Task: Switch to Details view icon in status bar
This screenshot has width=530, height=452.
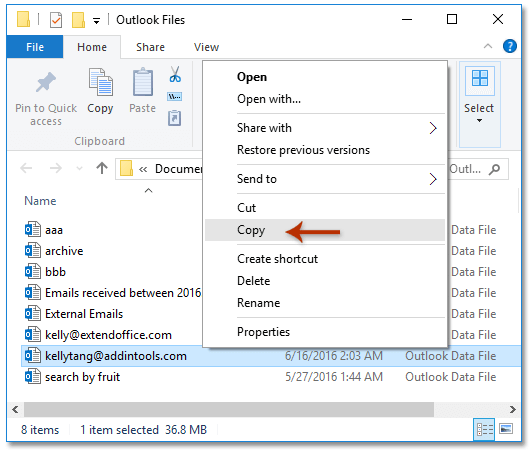Action: point(484,429)
